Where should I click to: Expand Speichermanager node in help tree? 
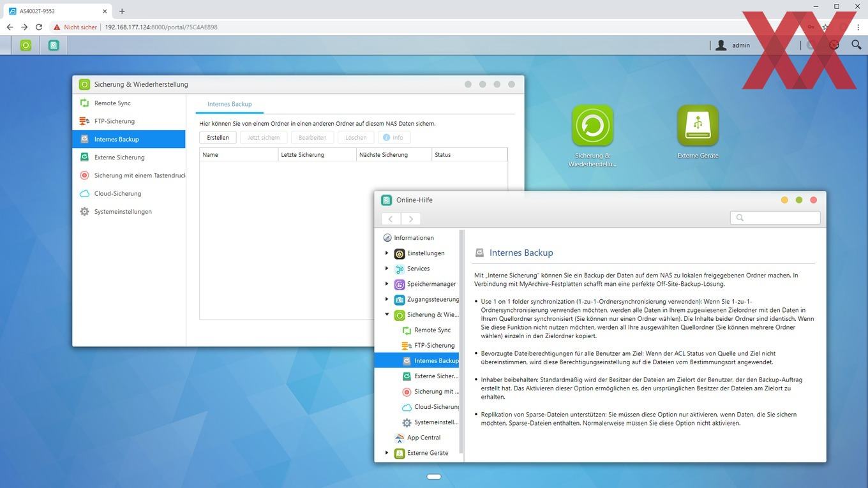click(x=387, y=283)
